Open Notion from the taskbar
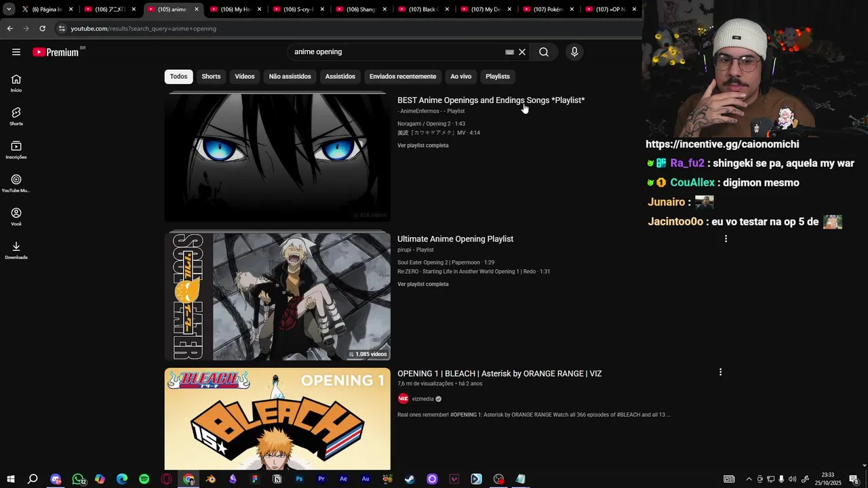The height and width of the screenshot is (488, 868). pyautogui.click(x=277, y=479)
